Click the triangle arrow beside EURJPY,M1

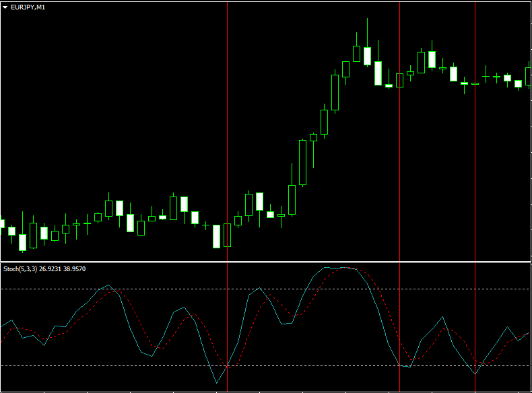click(5, 6)
